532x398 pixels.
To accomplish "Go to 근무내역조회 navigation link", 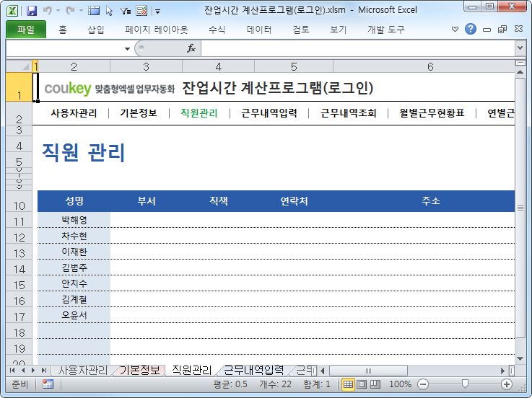I will tap(349, 113).
